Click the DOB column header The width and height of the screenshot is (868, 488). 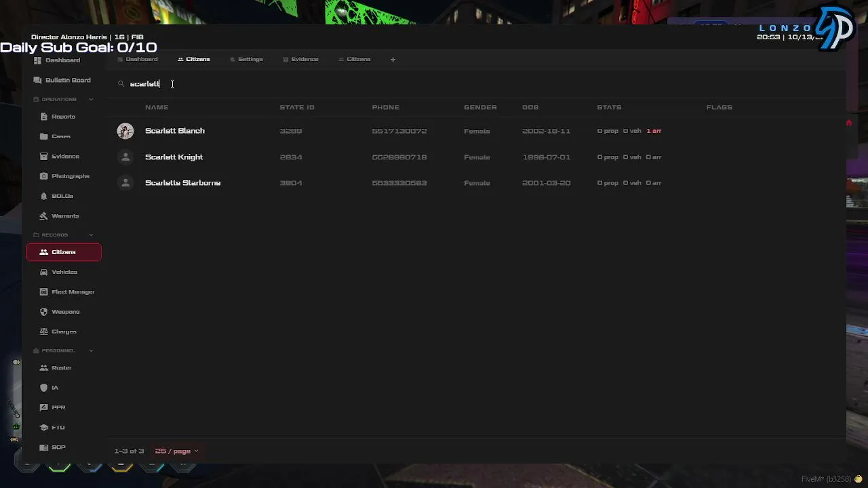(x=530, y=107)
